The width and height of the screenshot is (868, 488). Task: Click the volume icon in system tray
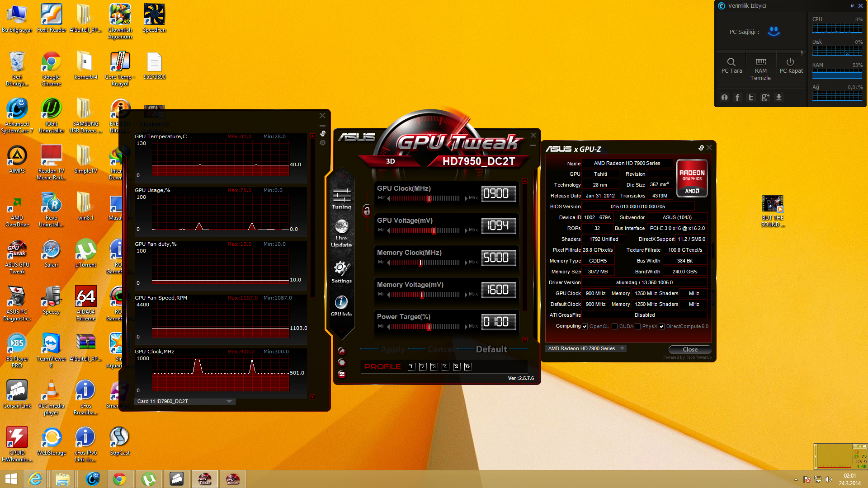(x=828, y=479)
